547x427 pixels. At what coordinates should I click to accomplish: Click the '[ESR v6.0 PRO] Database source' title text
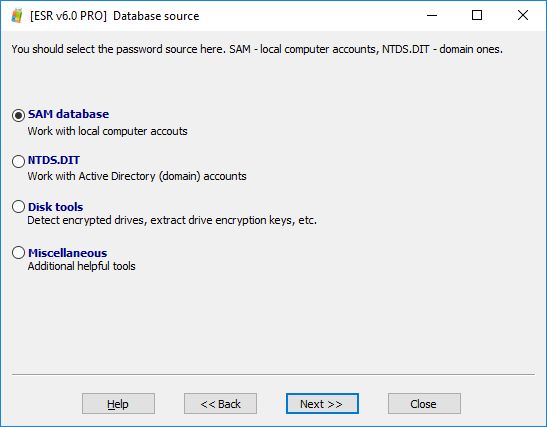click(115, 16)
